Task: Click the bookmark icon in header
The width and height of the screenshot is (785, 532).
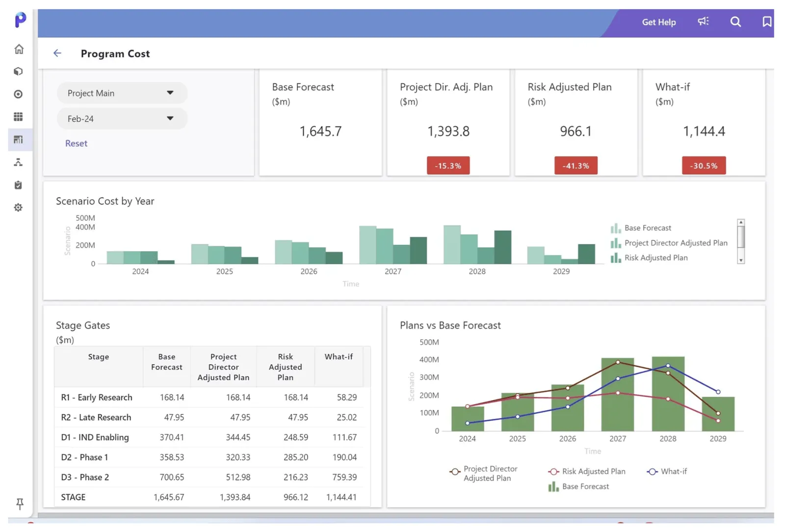Action: (767, 22)
